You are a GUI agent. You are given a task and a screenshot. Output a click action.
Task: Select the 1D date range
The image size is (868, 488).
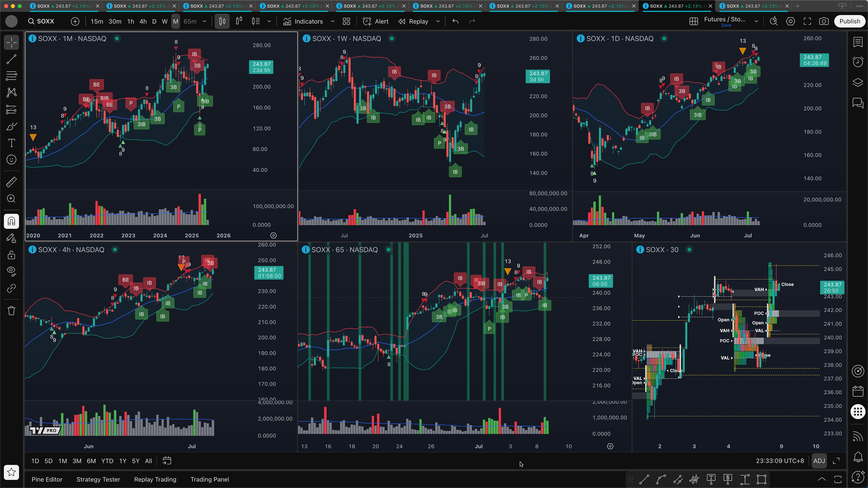point(35,461)
